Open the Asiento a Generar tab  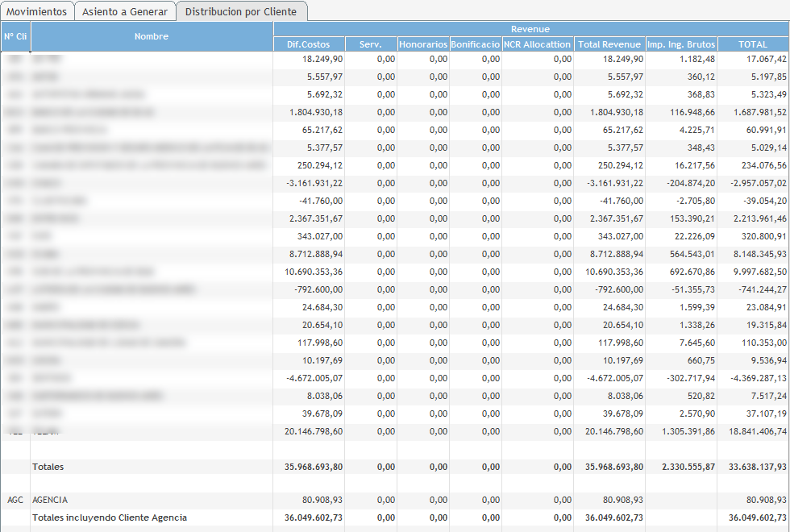pyautogui.click(x=125, y=11)
